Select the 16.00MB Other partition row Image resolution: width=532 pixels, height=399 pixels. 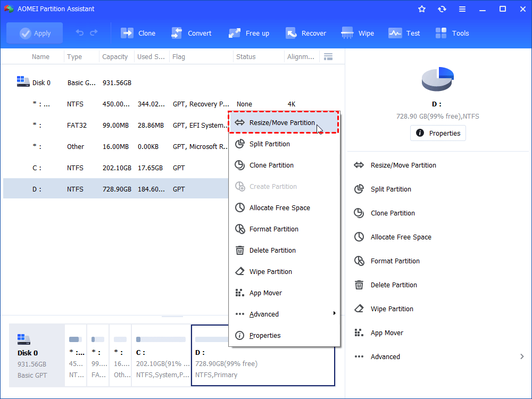[x=115, y=147]
